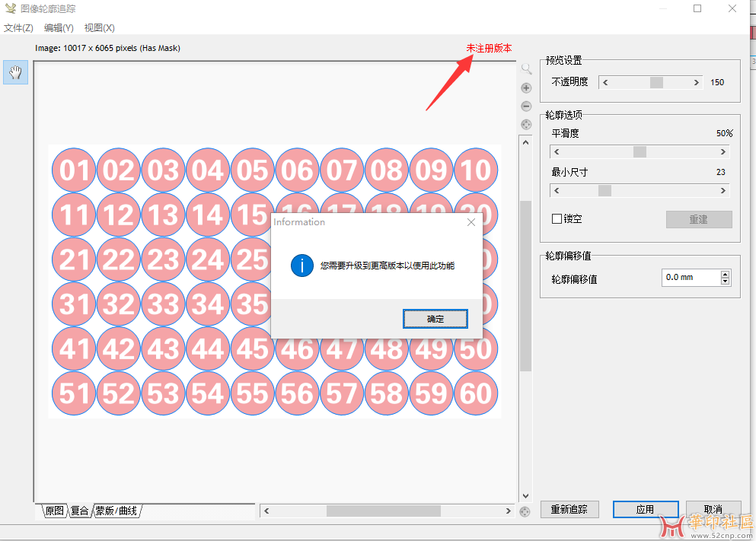The width and height of the screenshot is (756, 541).
Task: Click the horizontal scrollbar thumb
Action: [384, 511]
